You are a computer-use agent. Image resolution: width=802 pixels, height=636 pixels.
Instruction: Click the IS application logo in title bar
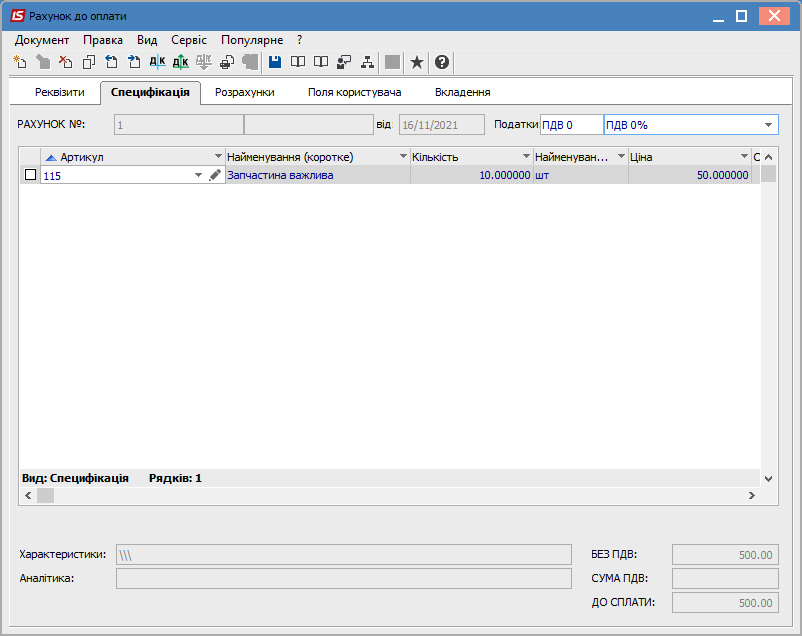click(17, 16)
